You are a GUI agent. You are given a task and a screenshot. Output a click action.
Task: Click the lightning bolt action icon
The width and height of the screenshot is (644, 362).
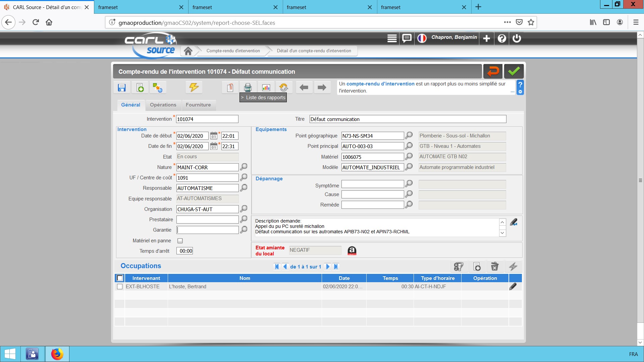pos(194,87)
